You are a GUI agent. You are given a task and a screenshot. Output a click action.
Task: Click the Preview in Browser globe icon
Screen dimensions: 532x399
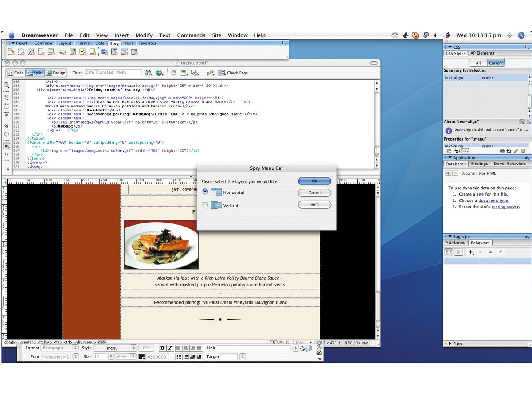(x=160, y=73)
